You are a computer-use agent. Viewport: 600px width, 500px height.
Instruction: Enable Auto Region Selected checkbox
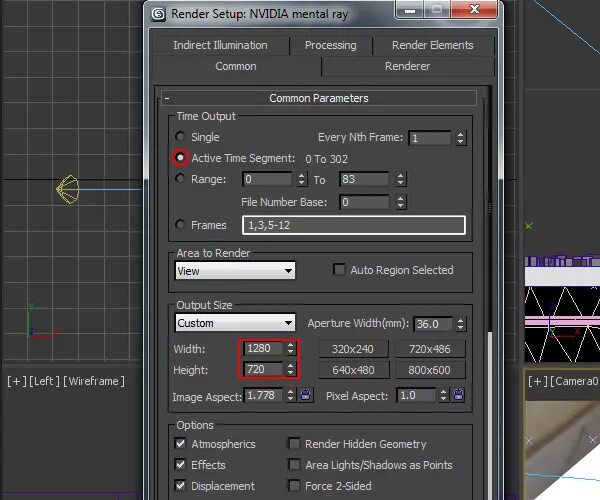pos(339,269)
